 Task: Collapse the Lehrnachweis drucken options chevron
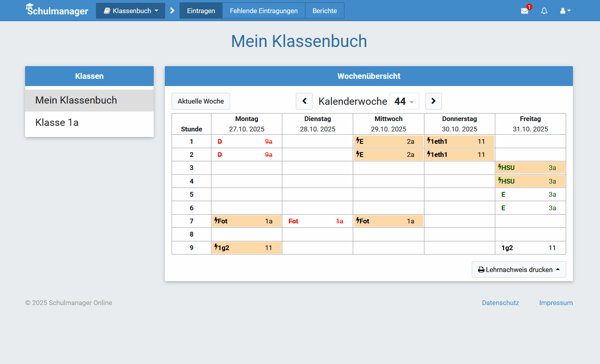click(x=557, y=270)
